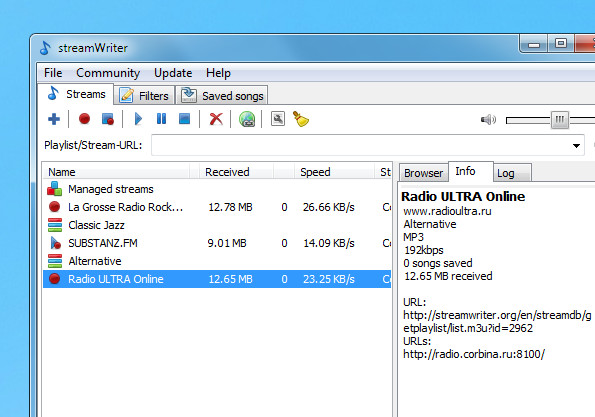Viewport: 595px width, 417px height.
Task: Switch to the Streams tab
Action: (x=76, y=94)
